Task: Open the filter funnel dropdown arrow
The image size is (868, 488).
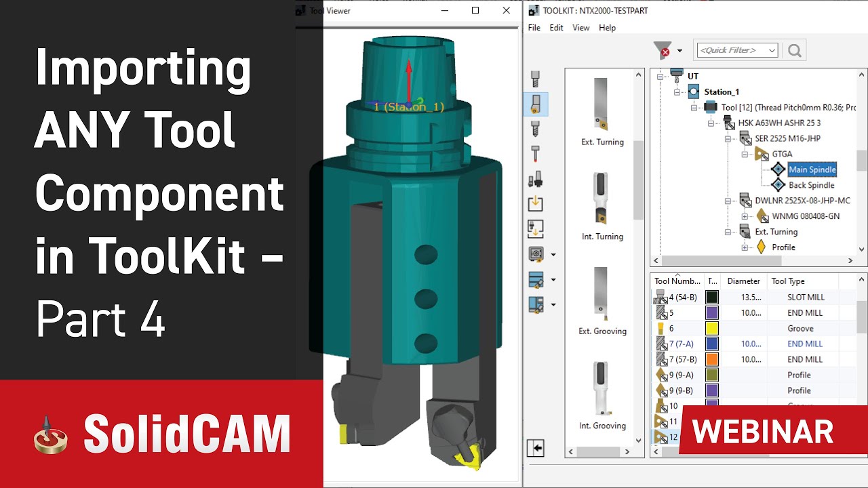Action: click(x=679, y=51)
